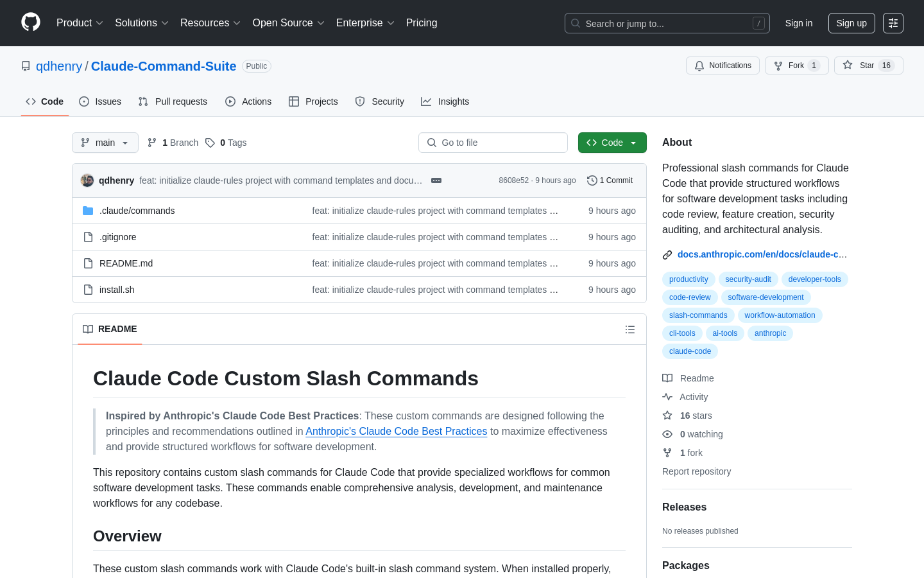
Task: Select the claude-code topic tag
Action: click(690, 351)
